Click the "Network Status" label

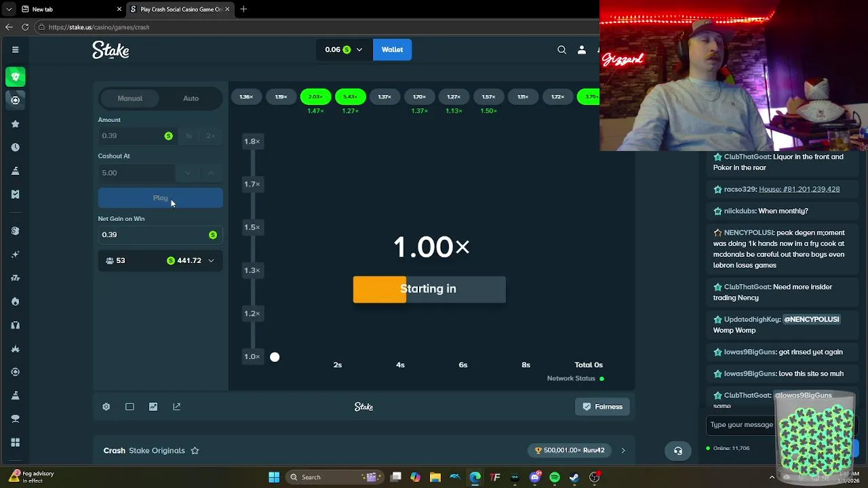[x=571, y=378]
